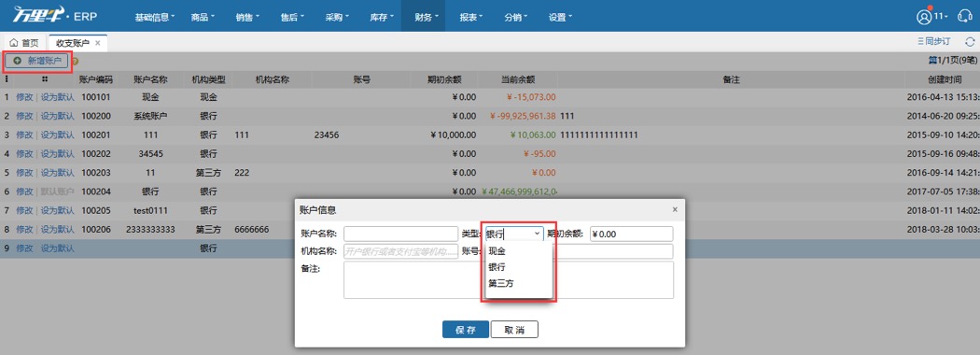The image size is (980, 355).
Task: Focus the 机构名称 input field
Action: click(x=400, y=251)
